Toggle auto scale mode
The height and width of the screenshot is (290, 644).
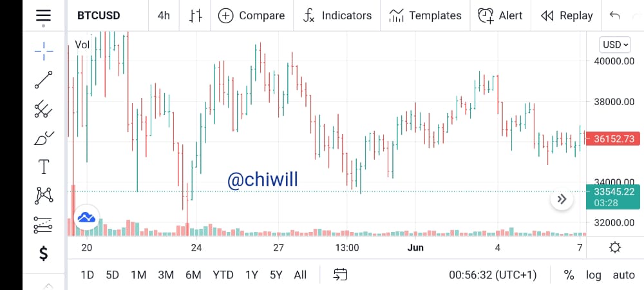pos(623,275)
